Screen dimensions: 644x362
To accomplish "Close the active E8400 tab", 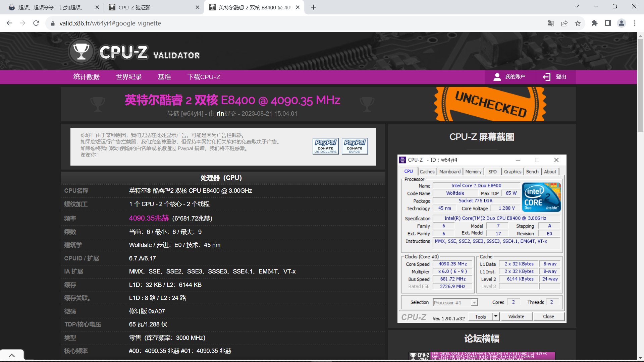I will pyautogui.click(x=298, y=7).
